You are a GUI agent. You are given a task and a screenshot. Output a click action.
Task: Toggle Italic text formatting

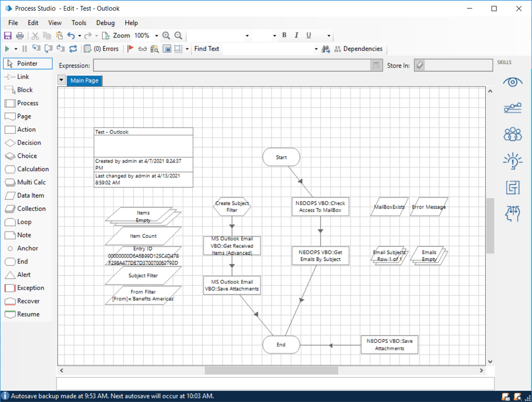[x=297, y=36]
